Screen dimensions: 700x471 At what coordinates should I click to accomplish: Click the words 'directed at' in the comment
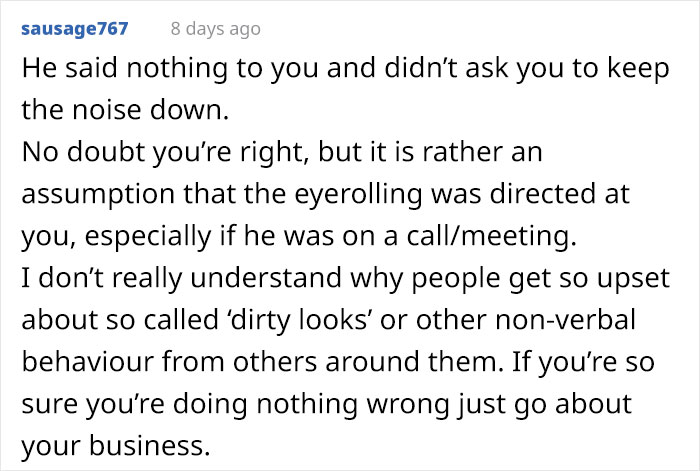[559, 194]
